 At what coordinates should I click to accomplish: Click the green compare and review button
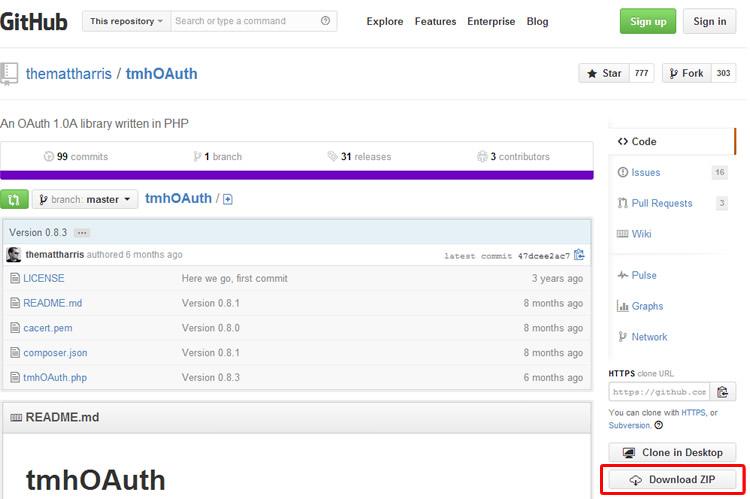pyautogui.click(x=14, y=200)
